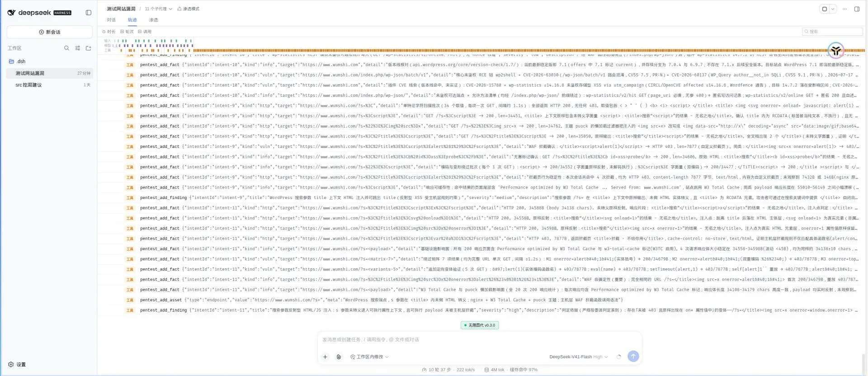Screen dimensions: 868x376
Task: Click the floating circular assistant avatar
Action: point(836,50)
